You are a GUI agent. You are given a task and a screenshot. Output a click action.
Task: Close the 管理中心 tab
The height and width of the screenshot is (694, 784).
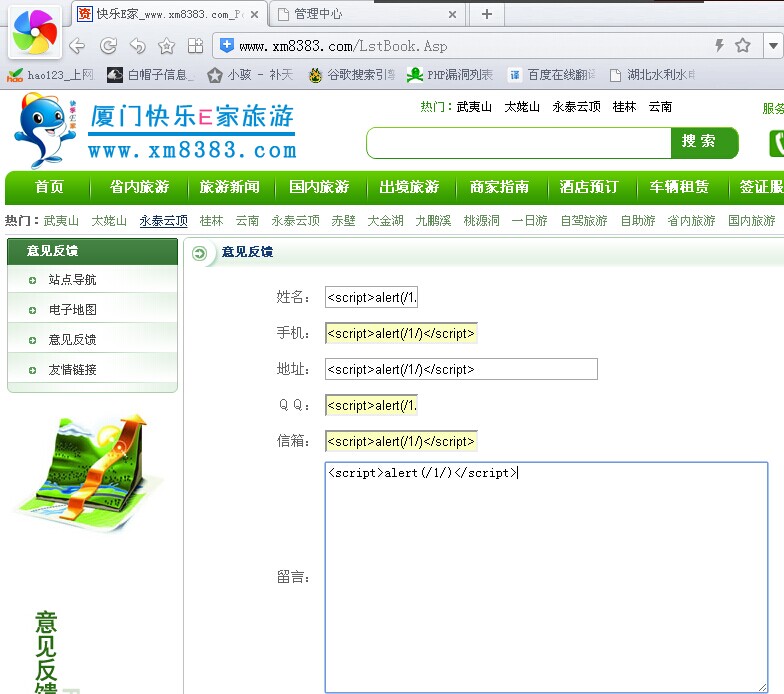452,14
